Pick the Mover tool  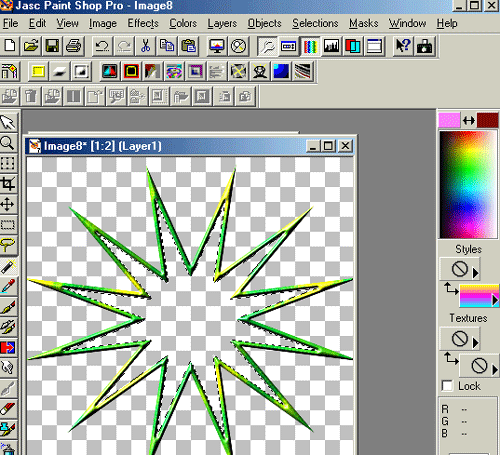point(8,204)
